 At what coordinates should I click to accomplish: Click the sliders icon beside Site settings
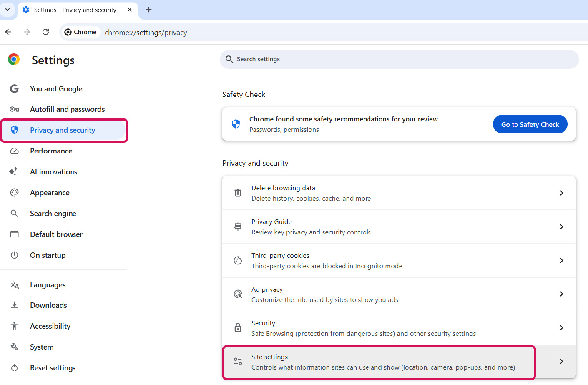(x=238, y=361)
